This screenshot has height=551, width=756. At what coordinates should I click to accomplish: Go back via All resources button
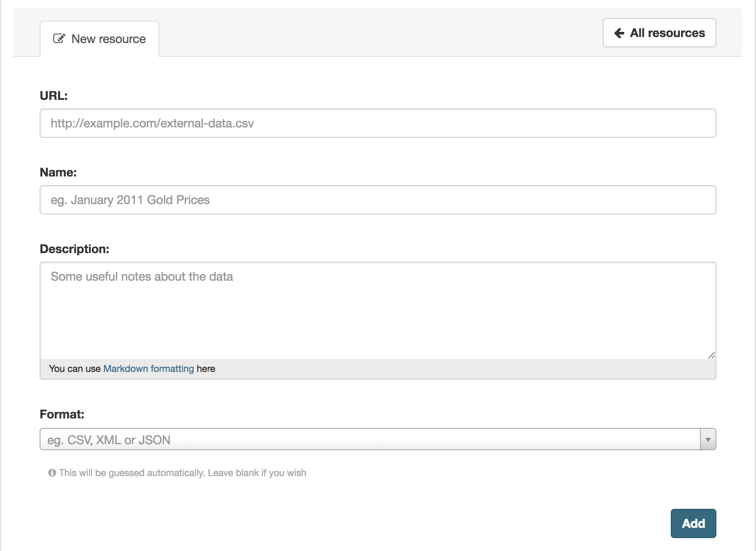659,33
